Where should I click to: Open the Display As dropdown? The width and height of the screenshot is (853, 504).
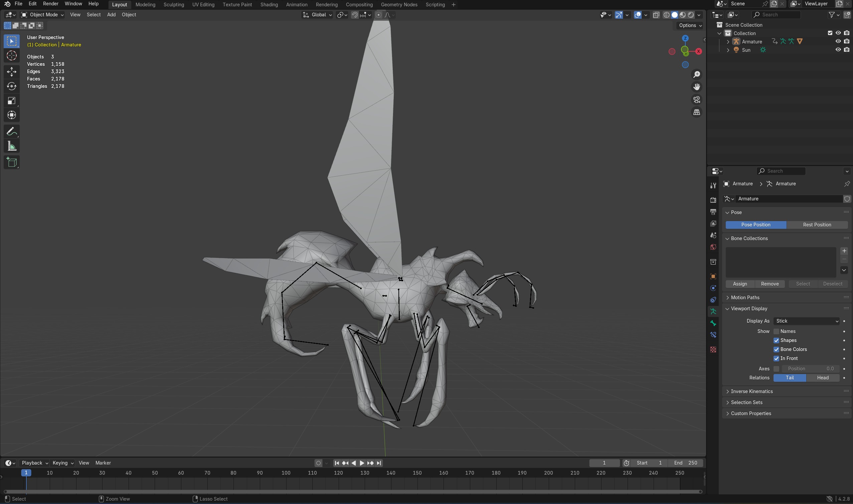[806, 321]
